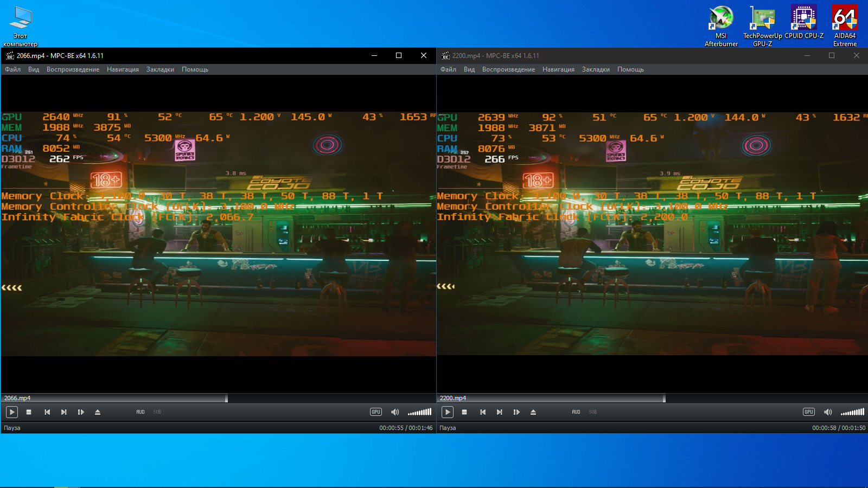Open the CPUID CPU-Z desktop shortcut
Image resolution: width=868 pixels, height=488 pixels.
point(804,22)
